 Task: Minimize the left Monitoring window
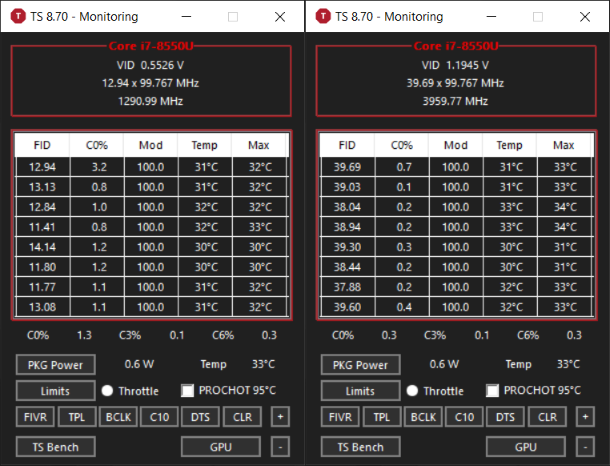186,17
